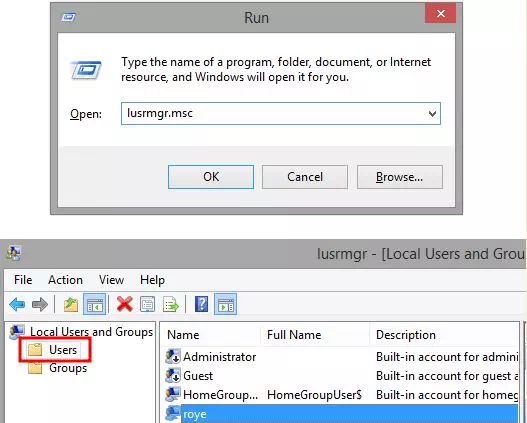Select the roye user name
This screenshot has height=423, width=527.
[x=195, y=414]
